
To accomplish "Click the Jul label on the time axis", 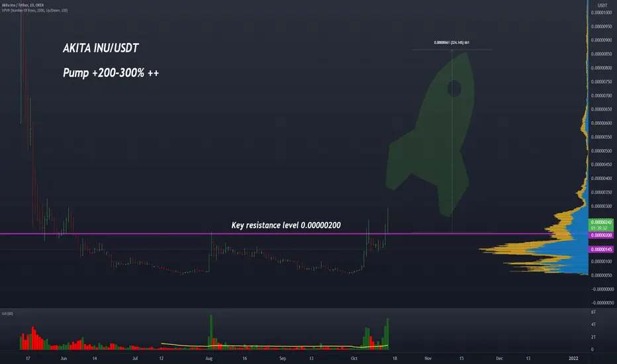I will 135,359.
